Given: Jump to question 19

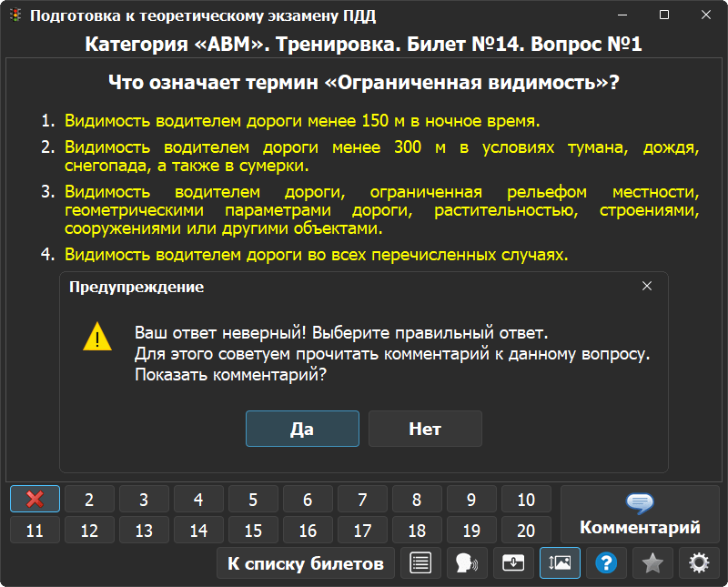Looking at the screenshot, I should click(x=471, y=530).
